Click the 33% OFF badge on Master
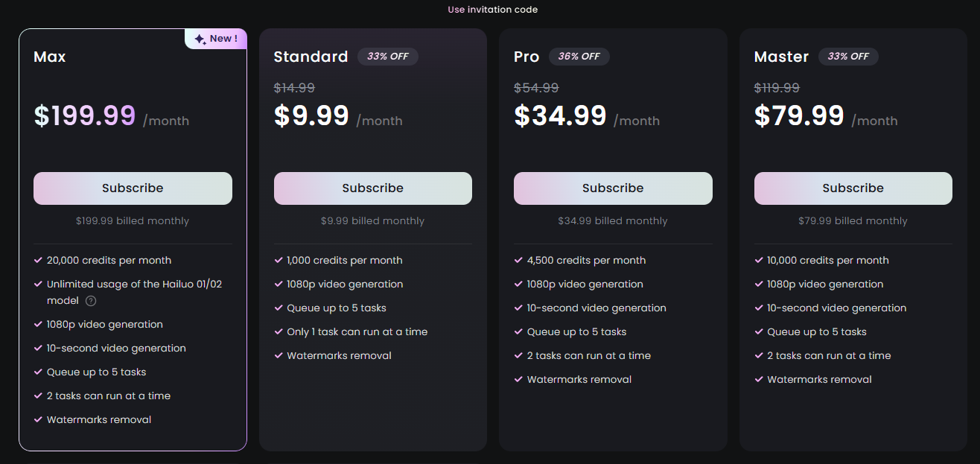The image size is (980, 464). pyautogui.click(x=848, y=57)
